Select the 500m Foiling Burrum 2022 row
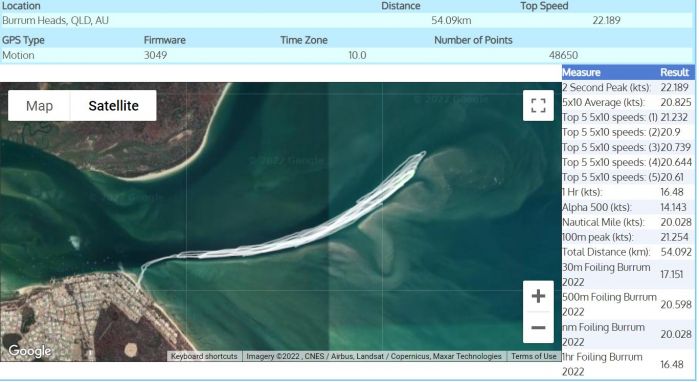The width and height of the screenshot is (699, 382). click(x=628, y=304)
